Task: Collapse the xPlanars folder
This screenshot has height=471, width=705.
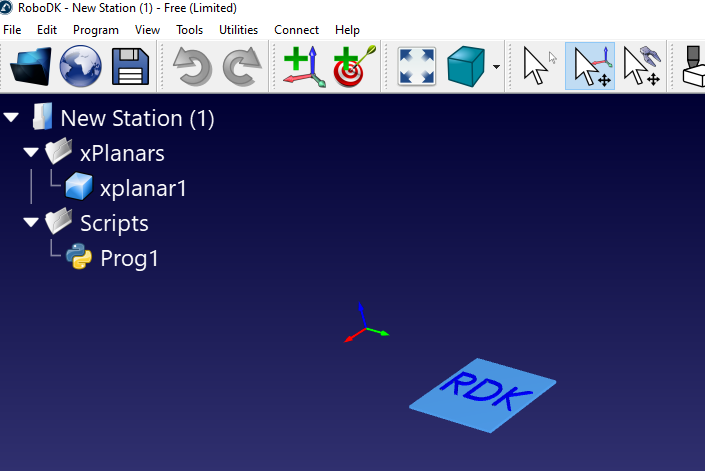Action: [31, 153]
